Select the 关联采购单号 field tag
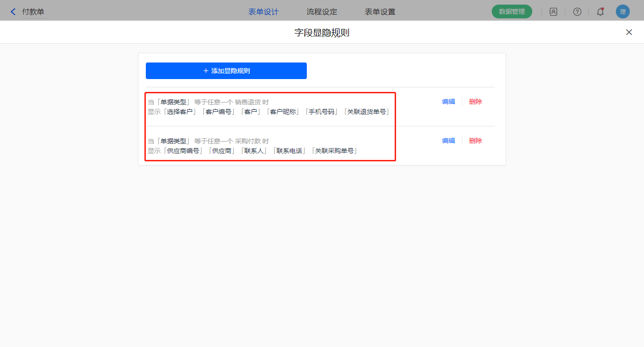The image size is (644, 347). (334, 151)
